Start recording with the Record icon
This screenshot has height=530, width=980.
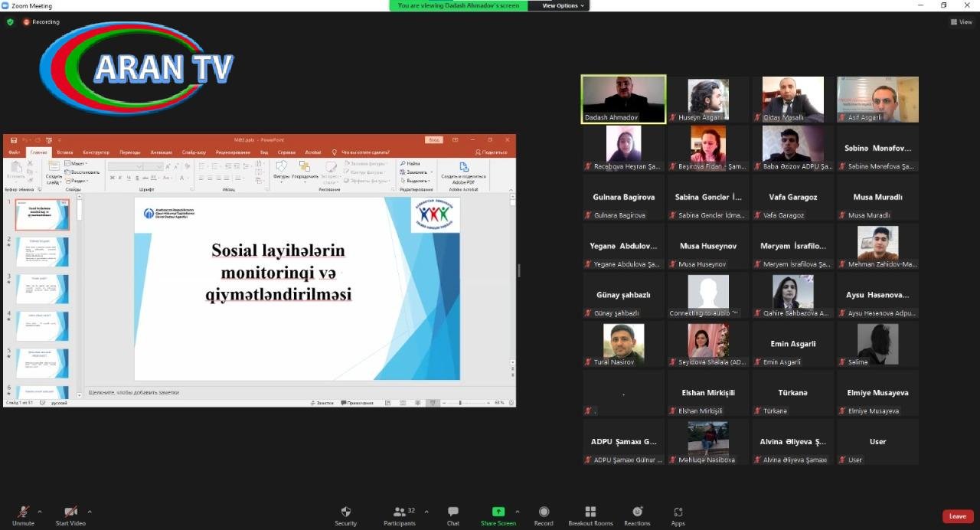tap(544, 512)
